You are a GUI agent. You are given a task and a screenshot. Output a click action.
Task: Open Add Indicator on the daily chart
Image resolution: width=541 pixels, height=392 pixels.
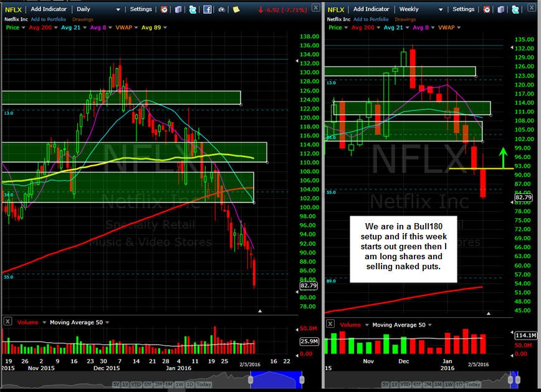[49, 9]
